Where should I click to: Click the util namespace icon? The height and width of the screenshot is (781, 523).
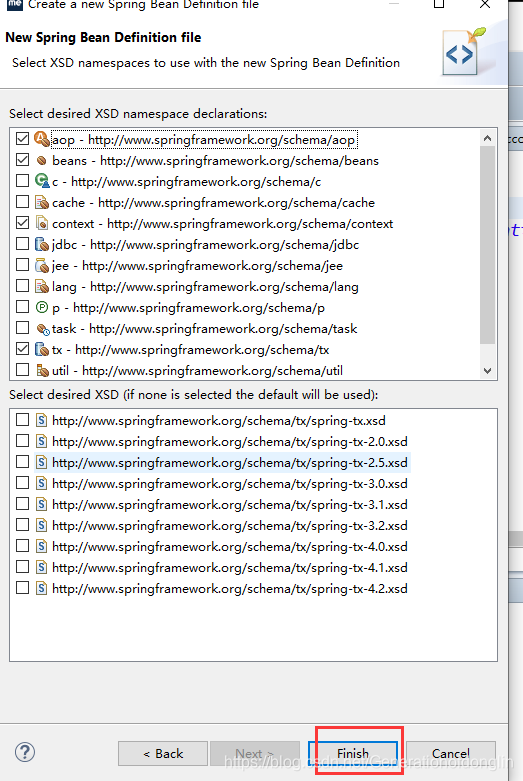coord(42,370)
